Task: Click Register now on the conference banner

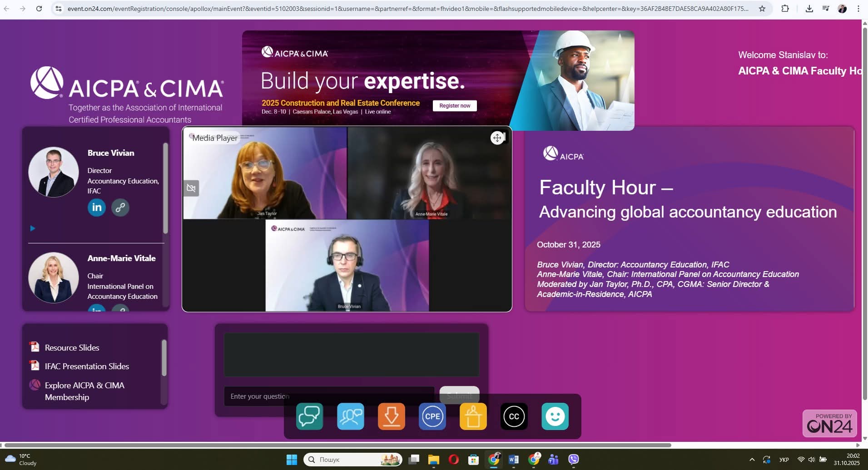Action: coord(455,106)
